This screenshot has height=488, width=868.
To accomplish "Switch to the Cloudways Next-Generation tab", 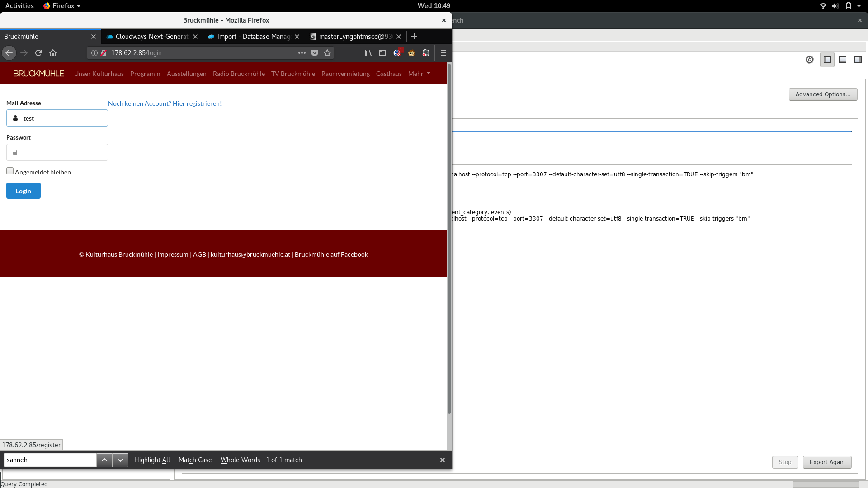I will (x=151, y=37).
